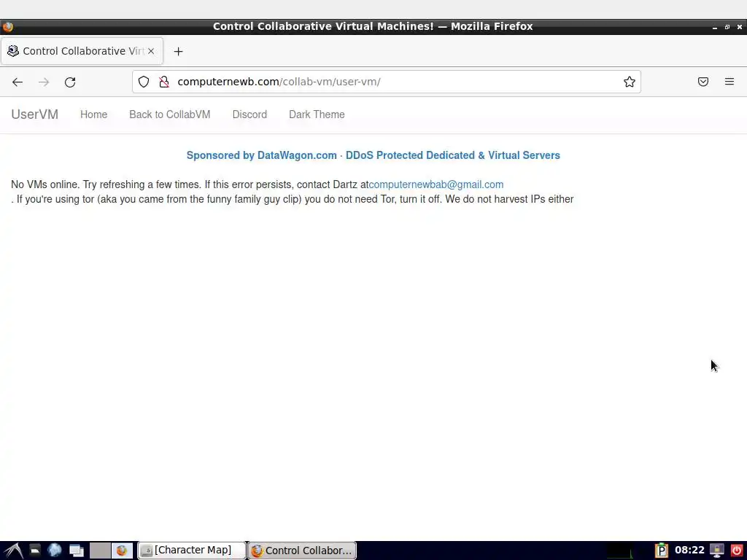Image resolution: width=747 pixels, height=560 pixels.
Task: Open the file manager taskbar launcher
Action: (x=35, y=551)
